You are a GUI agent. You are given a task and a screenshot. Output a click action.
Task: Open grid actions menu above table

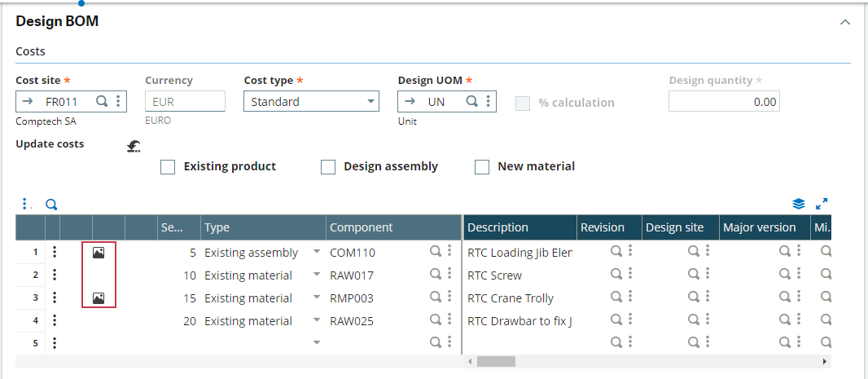(x=25, y=204)
